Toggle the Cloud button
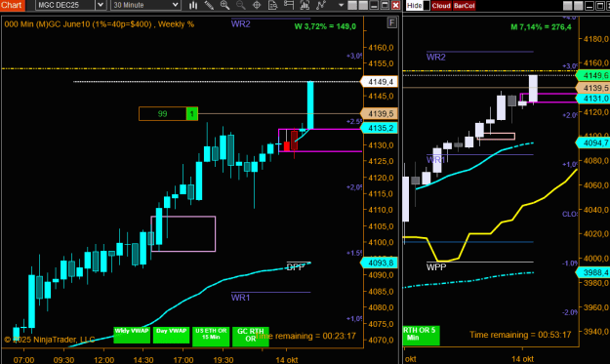The width and height of the screenshot is (610, 364). 441,6
